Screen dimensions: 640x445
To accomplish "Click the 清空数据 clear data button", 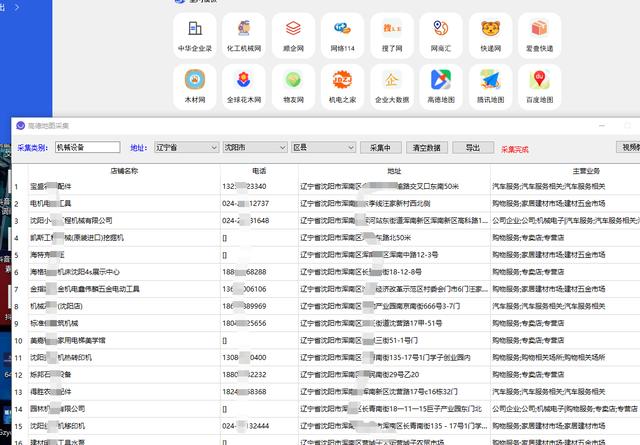I will 427,147.
